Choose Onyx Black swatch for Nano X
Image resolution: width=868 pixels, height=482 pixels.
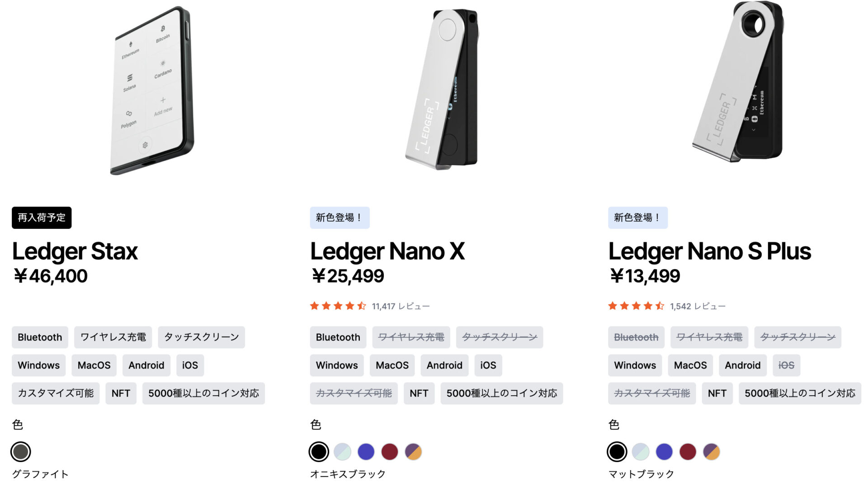319,451
